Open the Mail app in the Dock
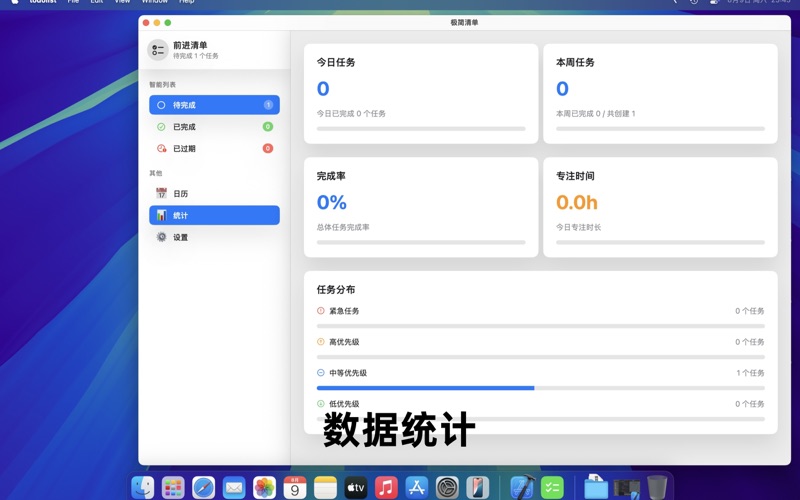This screenshot has width=800, height=500. pos(234,488)
